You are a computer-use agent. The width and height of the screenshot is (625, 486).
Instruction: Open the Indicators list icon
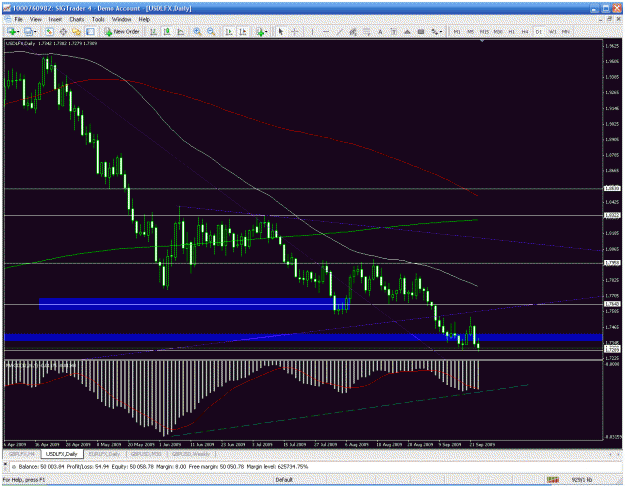click(x=260, y=31)
